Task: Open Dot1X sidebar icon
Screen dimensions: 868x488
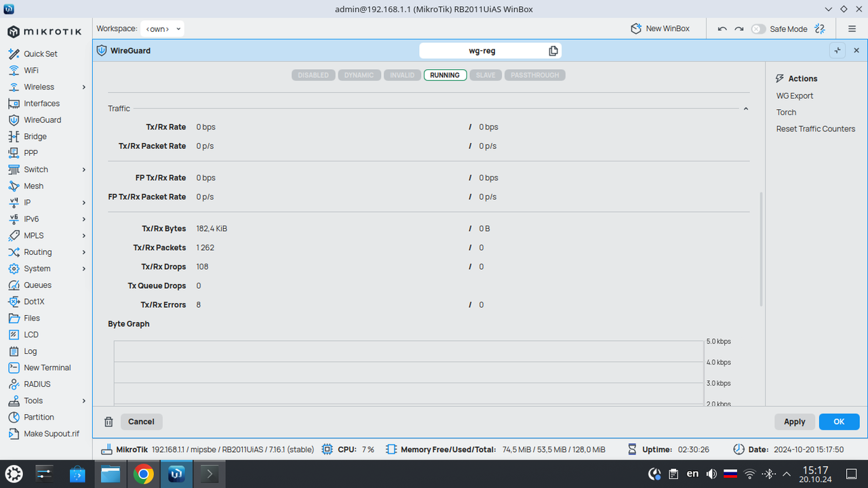Action: coord(14,302)
